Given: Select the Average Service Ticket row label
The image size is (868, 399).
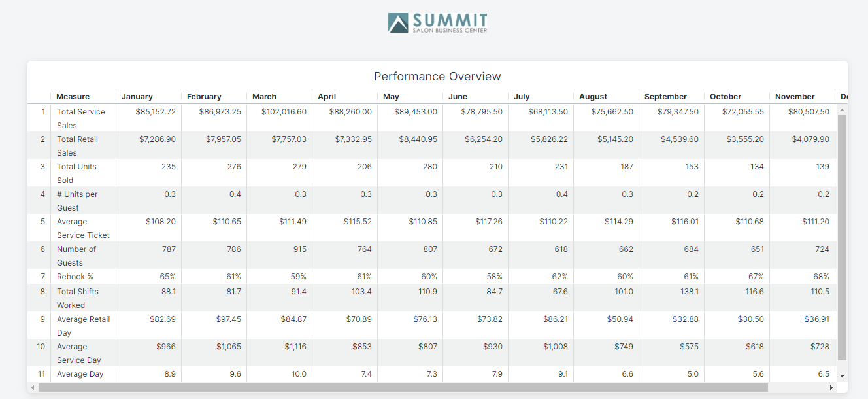Looking at the screenshot, I should click(x=83, y=228).
